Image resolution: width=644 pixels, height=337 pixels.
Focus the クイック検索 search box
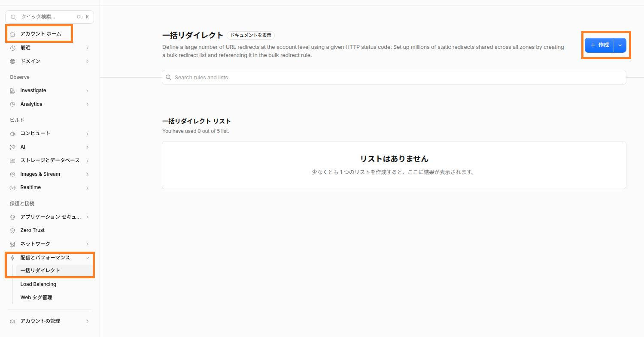49,17
